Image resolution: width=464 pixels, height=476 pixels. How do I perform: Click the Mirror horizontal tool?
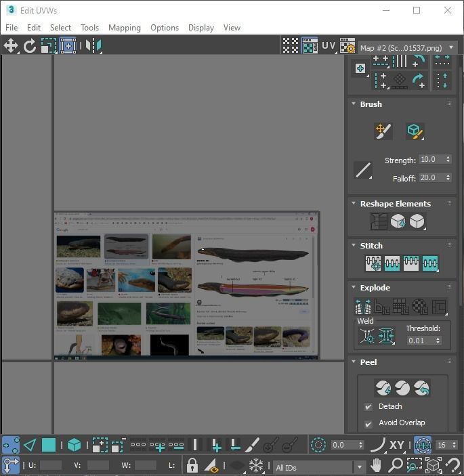coord(93,45)
